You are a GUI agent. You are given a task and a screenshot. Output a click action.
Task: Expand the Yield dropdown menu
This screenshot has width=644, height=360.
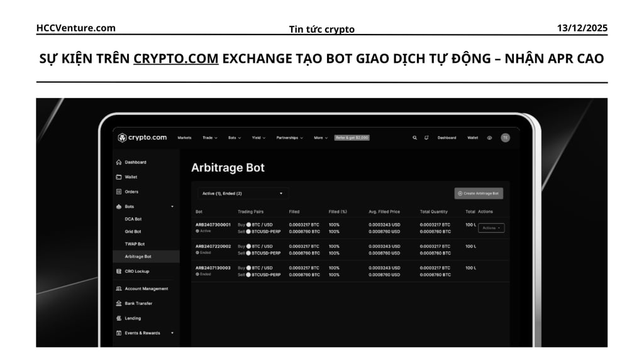258,138
